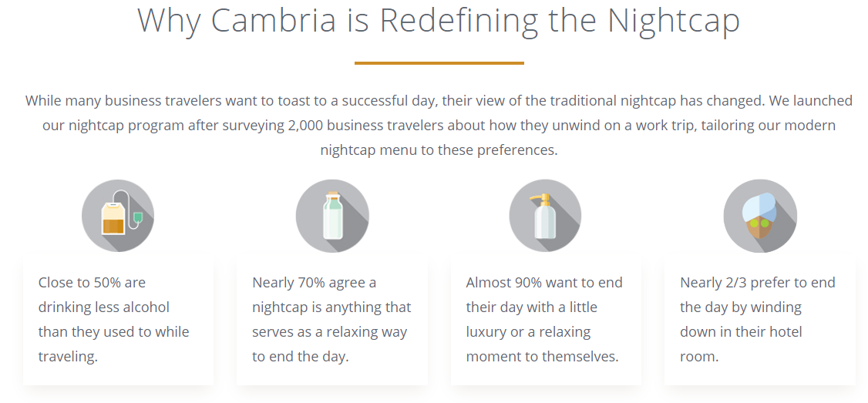This screenshot has height=403, width=868.
Task: Select "luxury or a relaxing" in the third card
Action: pyautogui.click(x=528, y=331)
